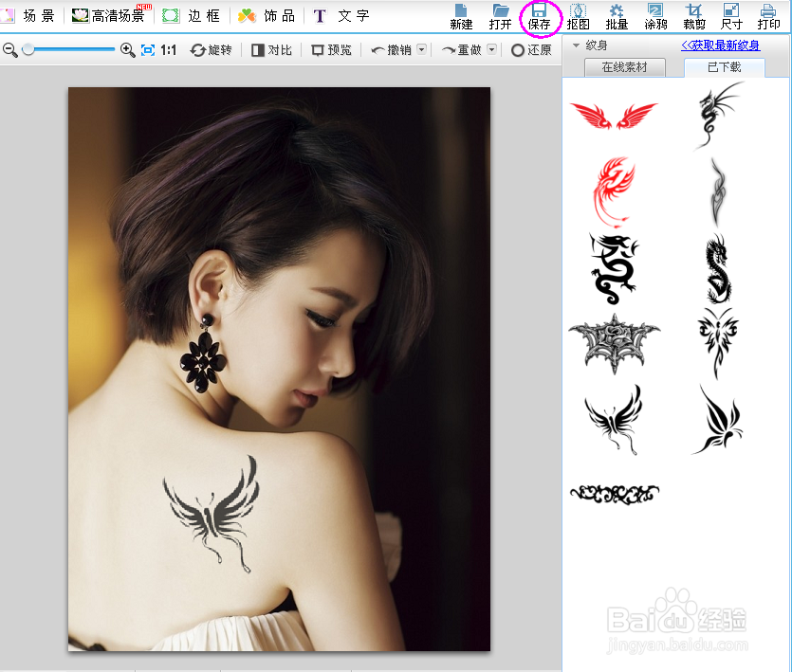Toggle the 对比 compare view

click(x=271, y=50)
